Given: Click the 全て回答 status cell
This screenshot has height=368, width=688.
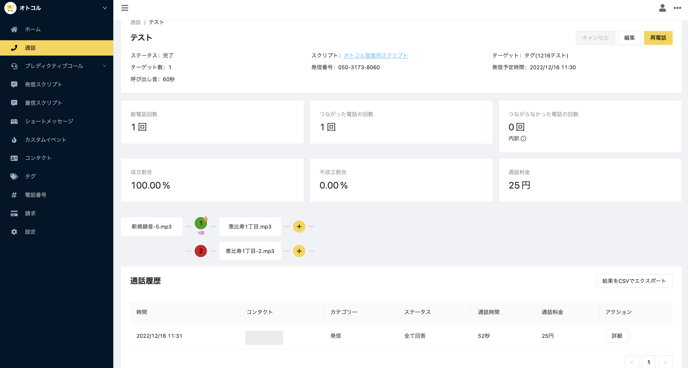Looking at the screenshot, I should (415, 336).
